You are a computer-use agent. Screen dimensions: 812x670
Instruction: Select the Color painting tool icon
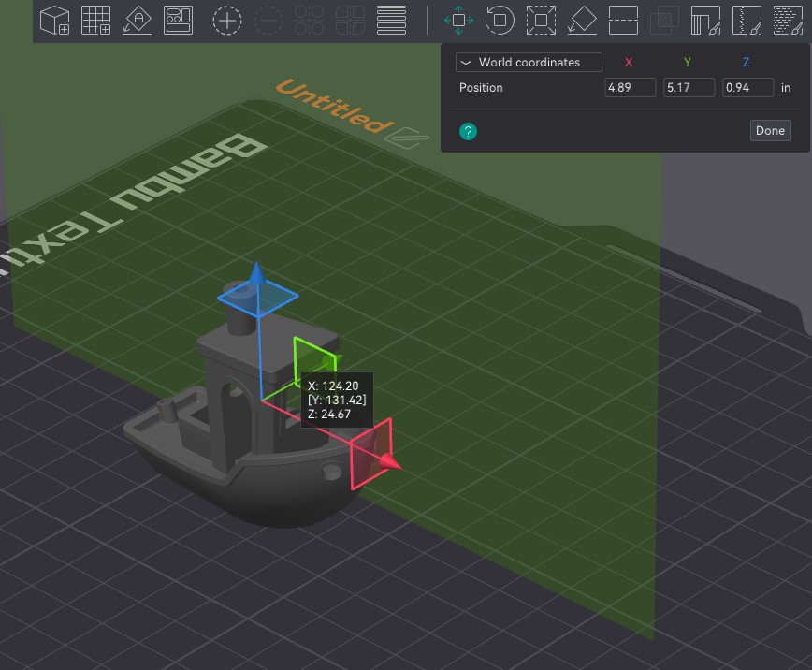point(789,21)
